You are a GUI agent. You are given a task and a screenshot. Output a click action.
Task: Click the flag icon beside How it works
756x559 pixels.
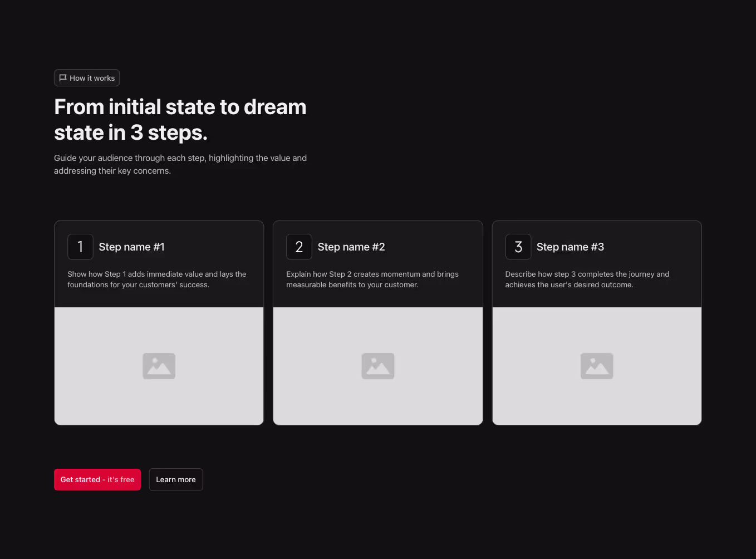pos(63,78)
